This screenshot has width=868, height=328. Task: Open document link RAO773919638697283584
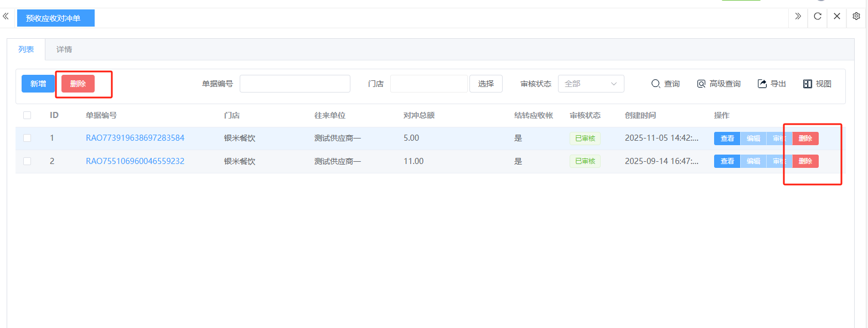(x=135, y=138)
